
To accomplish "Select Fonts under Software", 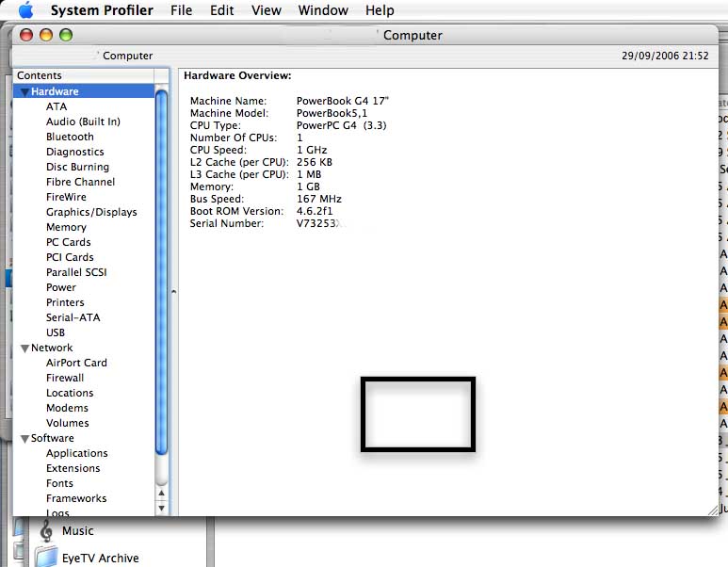I will pyautogui.click(x=59, y=483).
